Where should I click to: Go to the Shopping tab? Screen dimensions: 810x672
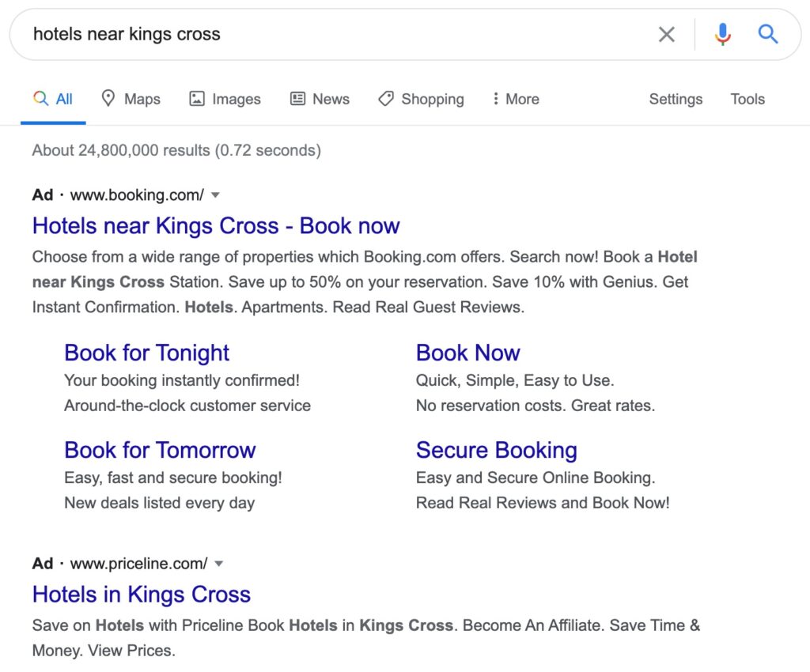pos(422,99)
